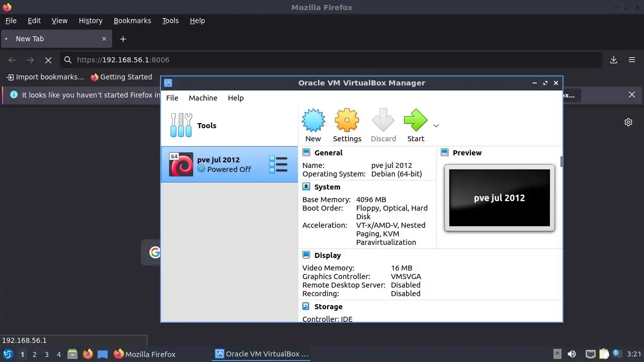Open new tab page settings gear
Screen dimensions: 644x362
coord(628,122)
